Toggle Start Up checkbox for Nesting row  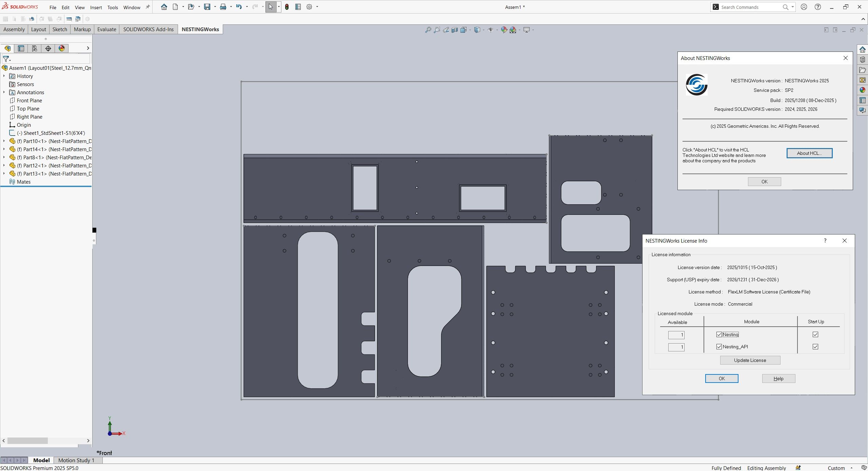[x=815, y=334]
